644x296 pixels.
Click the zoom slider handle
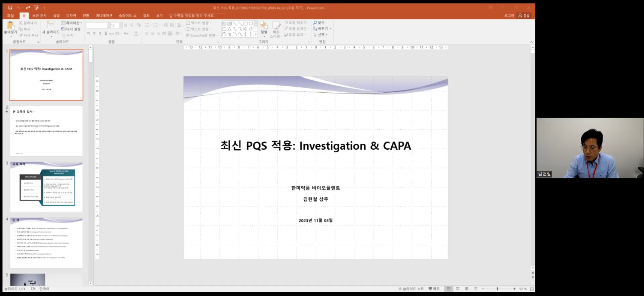pyautogui.click(x=497, y=289)
